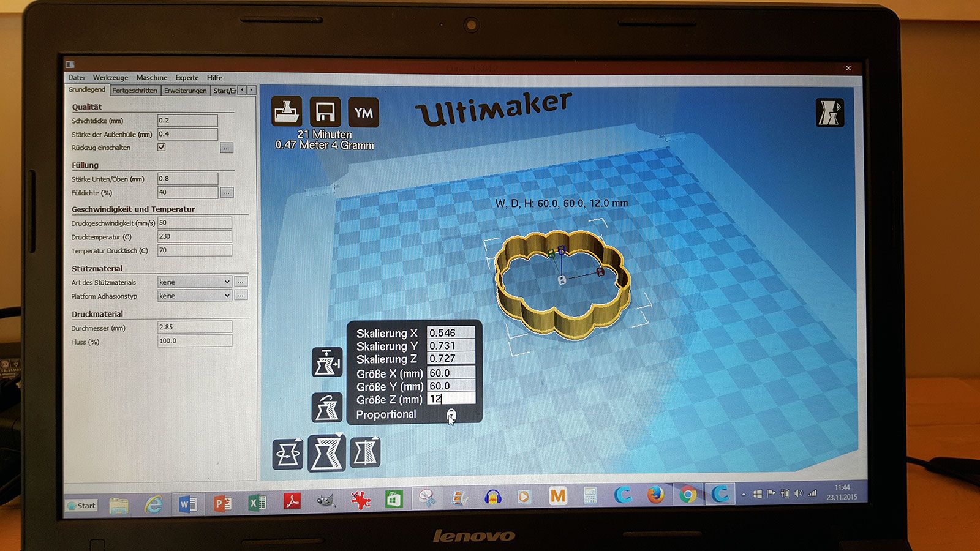Toggle the Rückzug einschalten checkbox

coord(162,148)
